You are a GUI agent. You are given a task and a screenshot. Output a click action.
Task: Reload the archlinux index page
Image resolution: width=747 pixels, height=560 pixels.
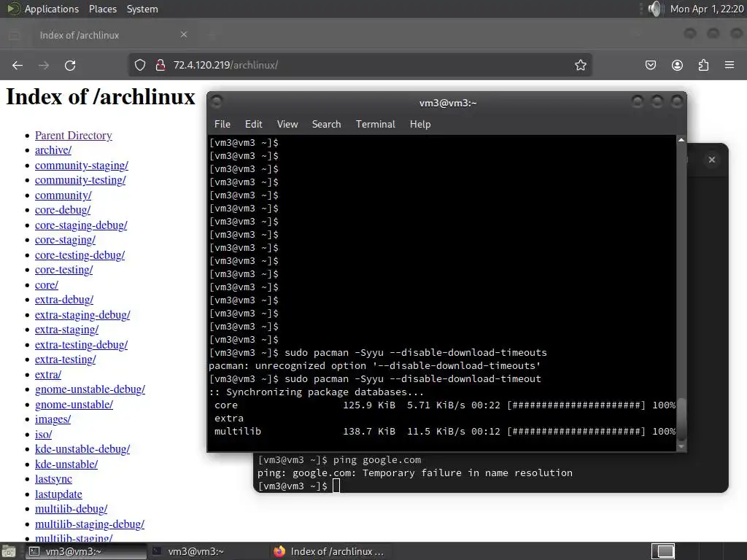(x=70, y=65)
